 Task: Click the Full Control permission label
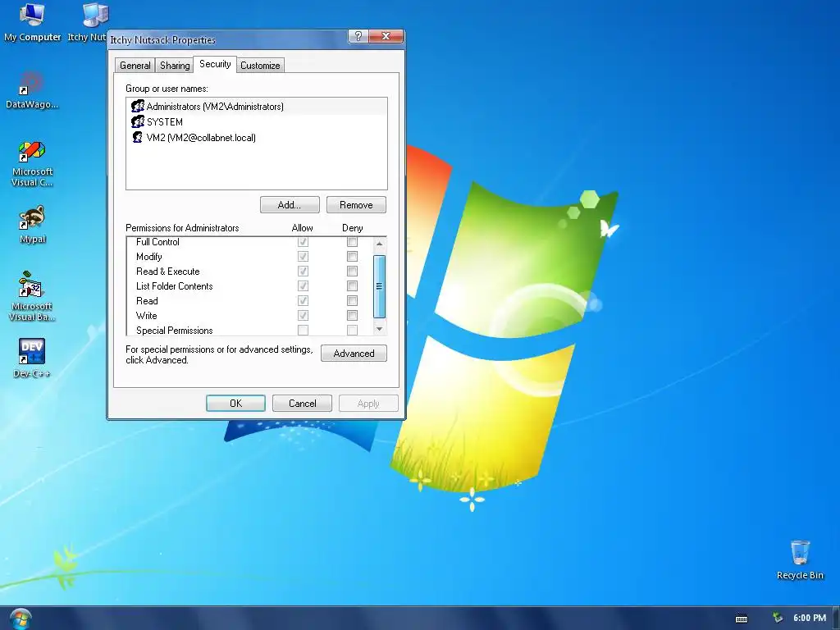tap(157, 242)
